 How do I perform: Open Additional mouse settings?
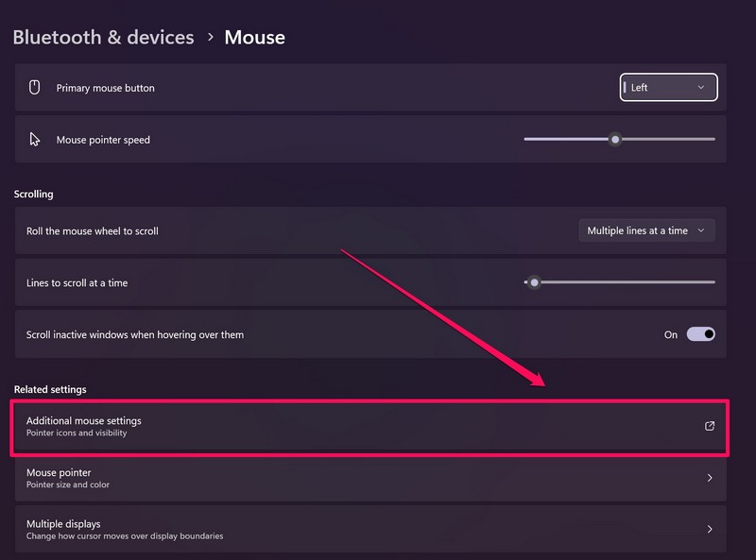pos(369,426)
